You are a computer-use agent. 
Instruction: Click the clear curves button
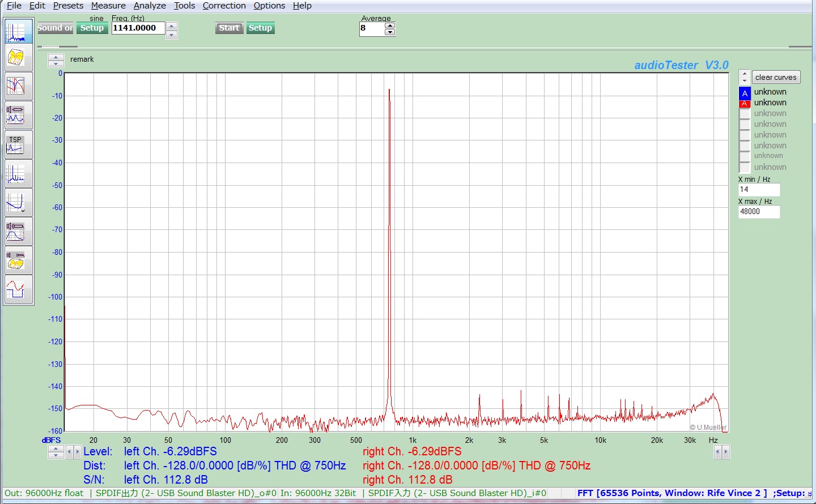(x=776, y=77)
